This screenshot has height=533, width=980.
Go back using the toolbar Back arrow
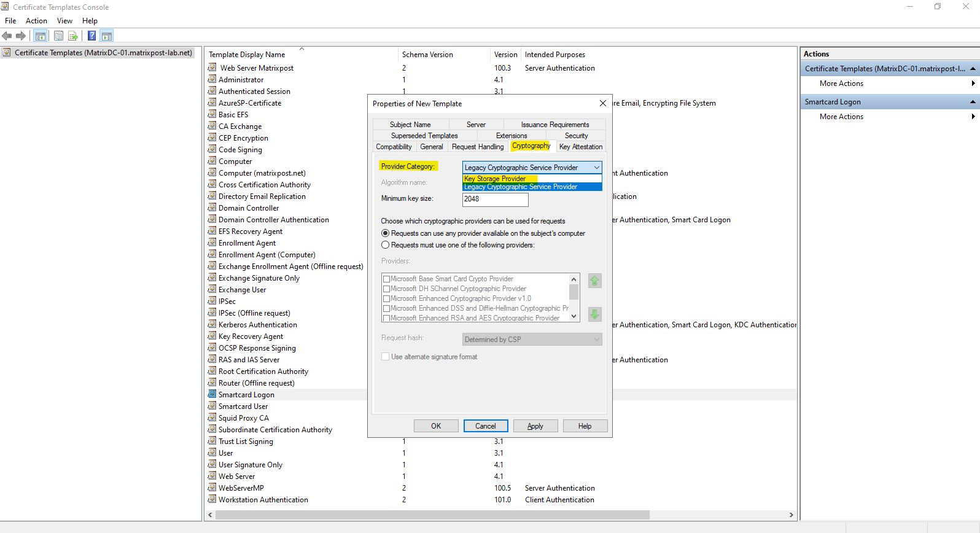pyautogui.click(x=7, y=36)
